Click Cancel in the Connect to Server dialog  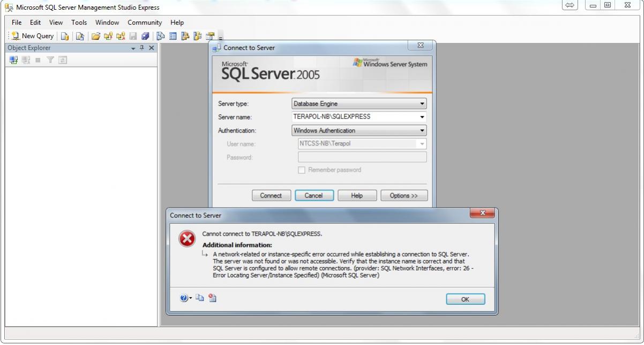314,195
